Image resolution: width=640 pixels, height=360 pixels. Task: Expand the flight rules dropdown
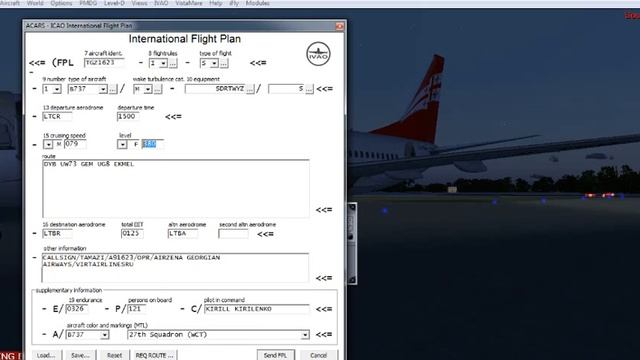(x=163, y=63)
